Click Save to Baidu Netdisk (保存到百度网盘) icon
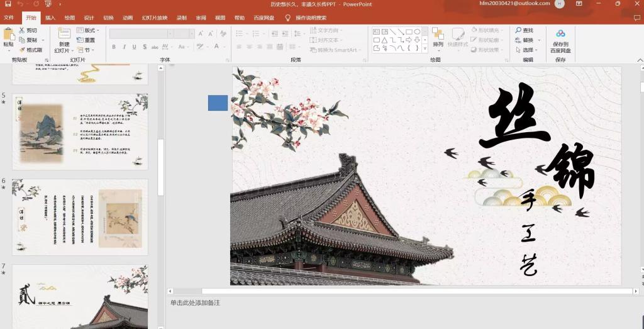Image resolution: width=644 pixels, height=329 pixels. pos(560,34)
